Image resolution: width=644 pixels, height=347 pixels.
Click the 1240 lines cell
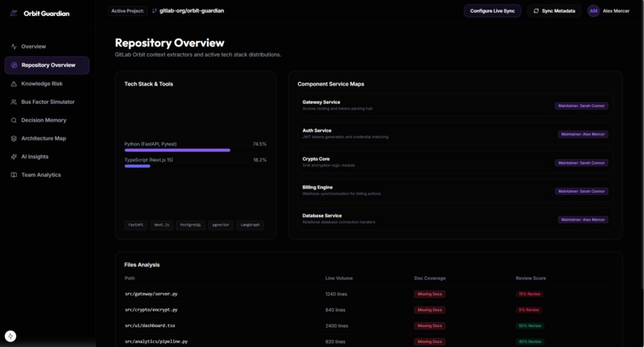pyautogui.click(x=336, y=294)
